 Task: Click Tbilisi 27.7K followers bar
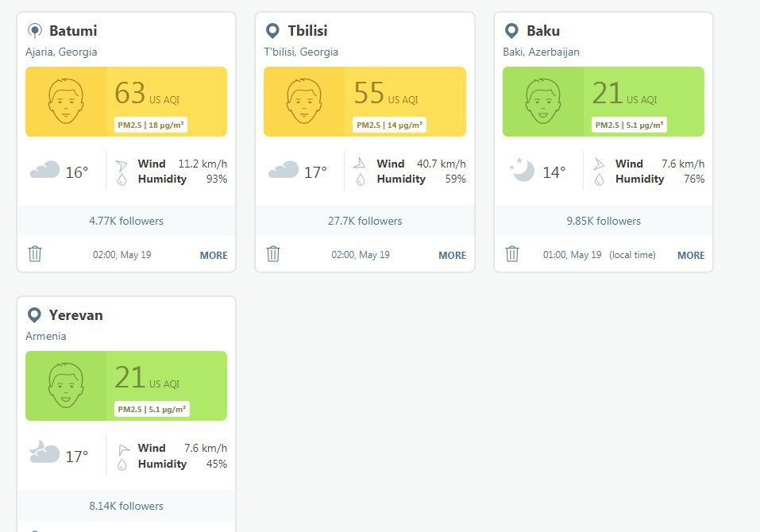coord(365,221)
